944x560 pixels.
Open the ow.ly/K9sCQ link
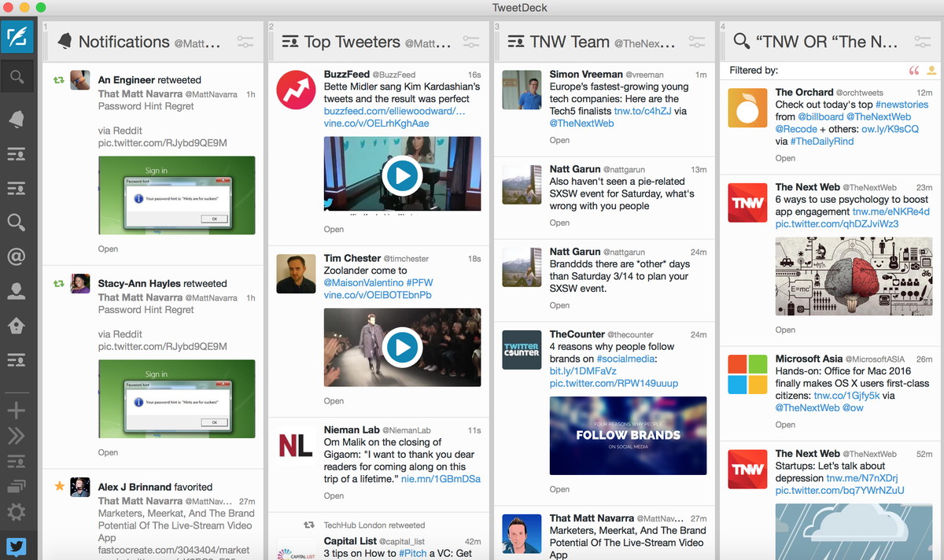click(x=890, y=129)
